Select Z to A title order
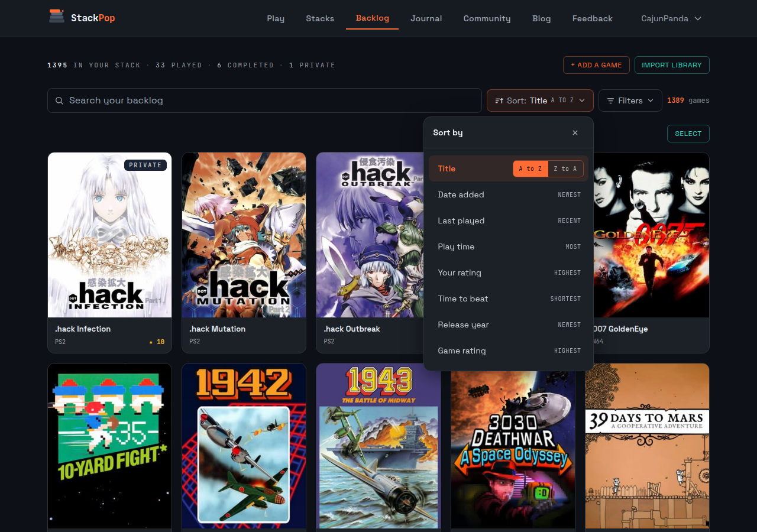Screen dimensions: 757x532 point(565,169)
